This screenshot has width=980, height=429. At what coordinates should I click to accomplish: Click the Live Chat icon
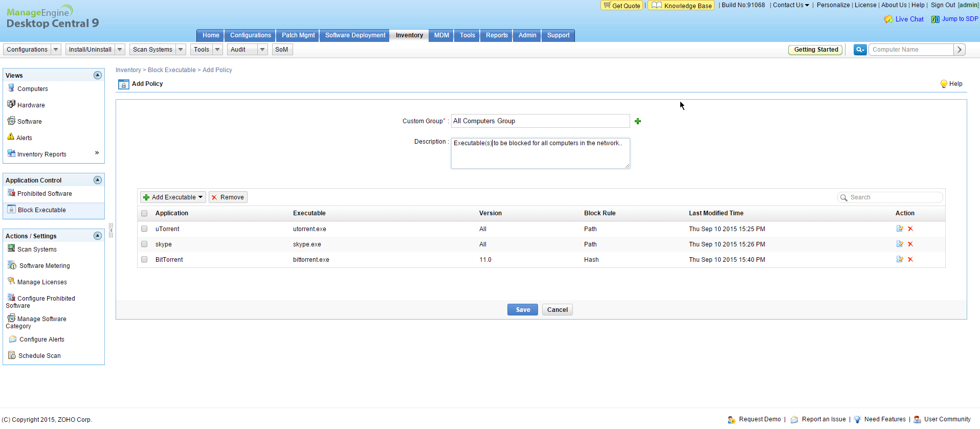click(x=888, y=19)
